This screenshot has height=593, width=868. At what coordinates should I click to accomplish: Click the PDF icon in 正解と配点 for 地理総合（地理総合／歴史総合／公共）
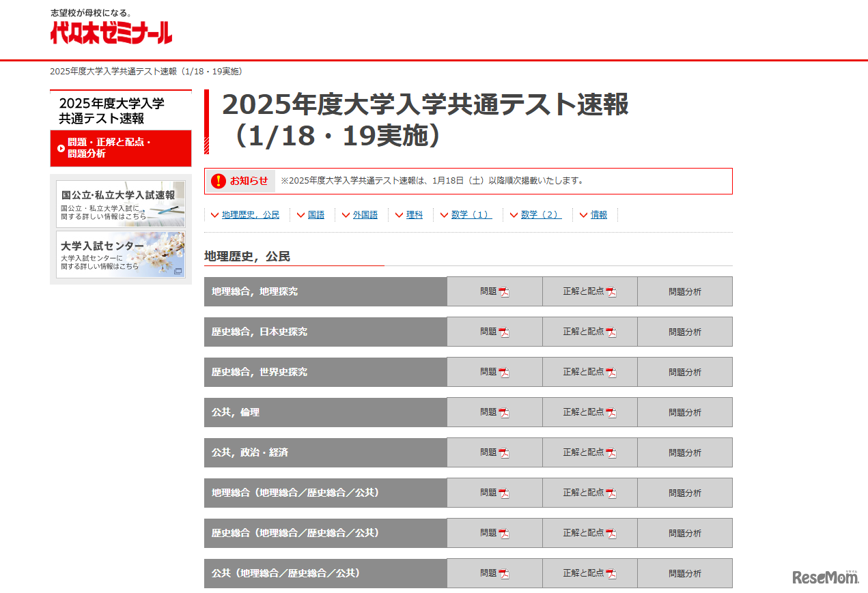[613, 492]
